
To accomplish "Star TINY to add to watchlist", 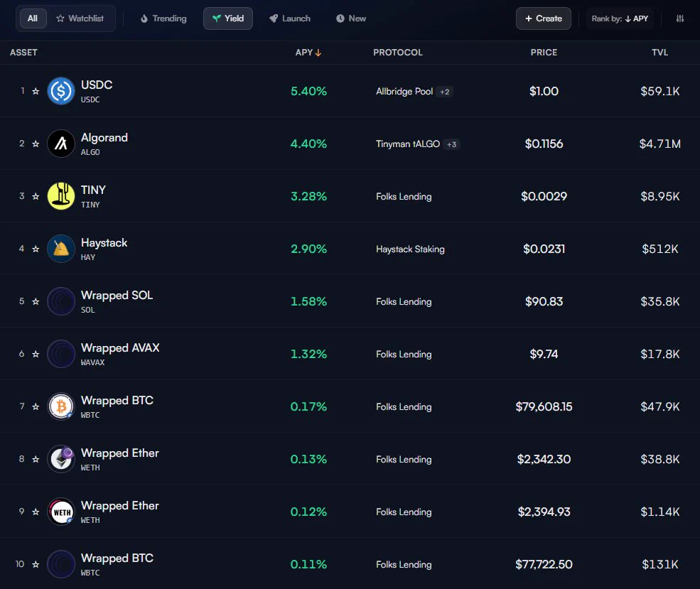I will (36, 196).
